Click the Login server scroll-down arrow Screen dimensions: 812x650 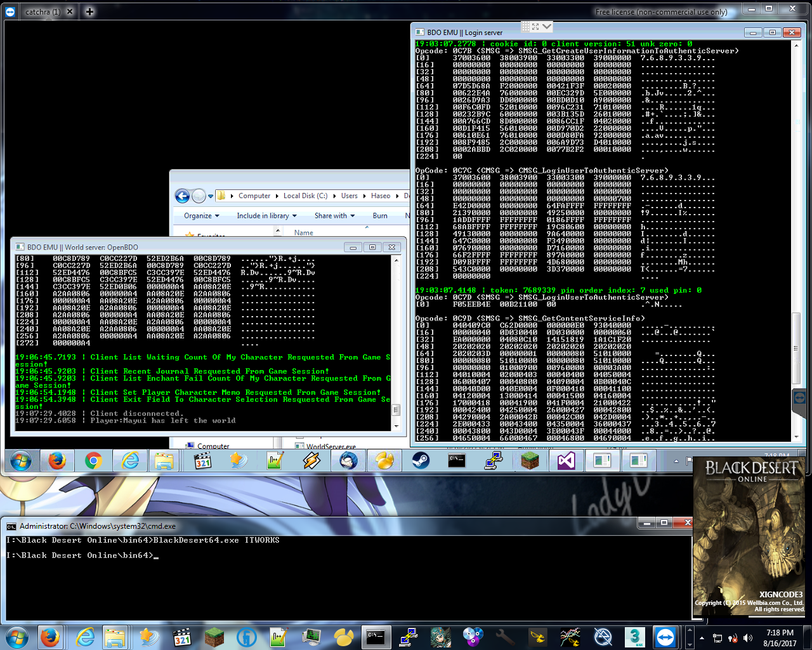point(796,437)
